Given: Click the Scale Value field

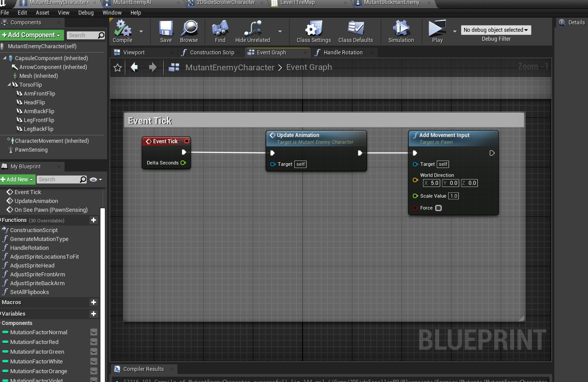Looking at the screenshot, I should [x=453, y=196].
